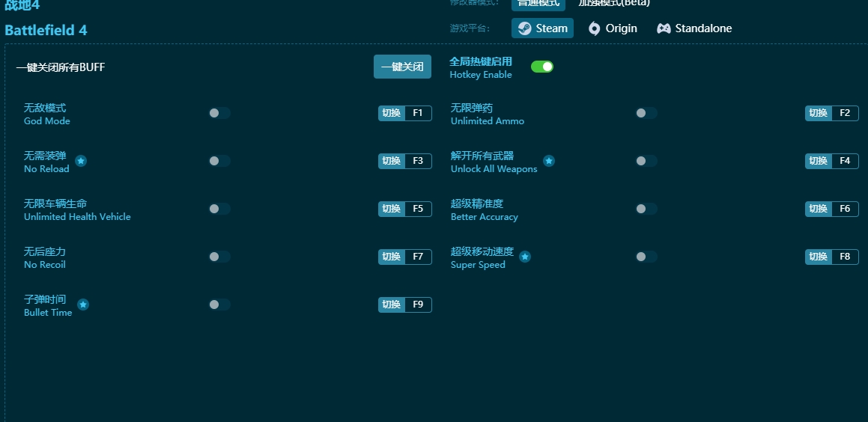Turn on No Recoil switch
Viewport: 868px width, 422px height.
tap(219, 257)
